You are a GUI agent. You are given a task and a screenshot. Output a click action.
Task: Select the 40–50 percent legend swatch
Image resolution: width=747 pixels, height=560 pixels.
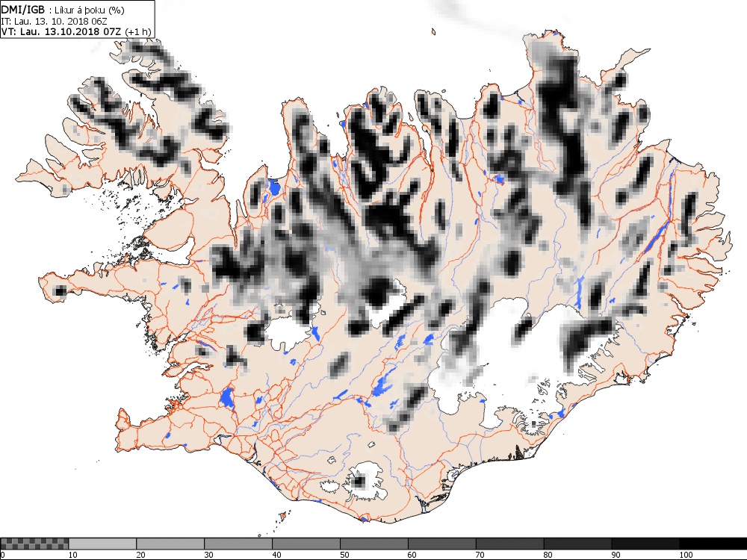tap(306, 544)
